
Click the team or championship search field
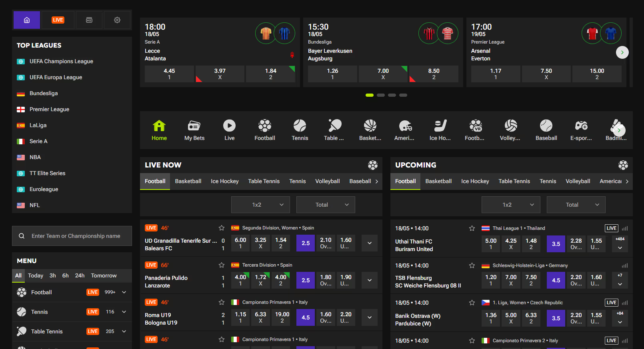[76, 236]
